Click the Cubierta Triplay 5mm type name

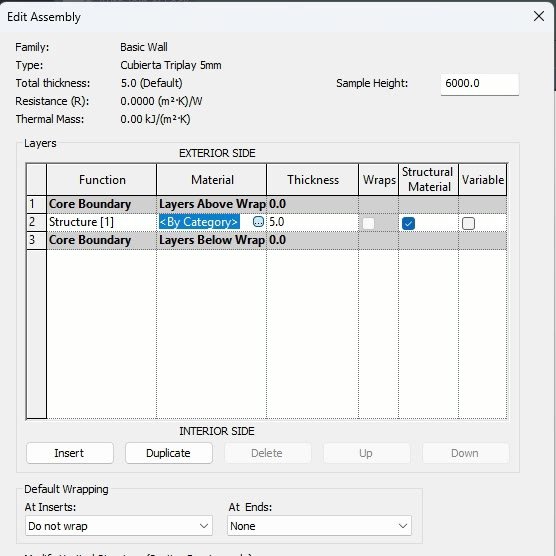(x=171, y=65)
